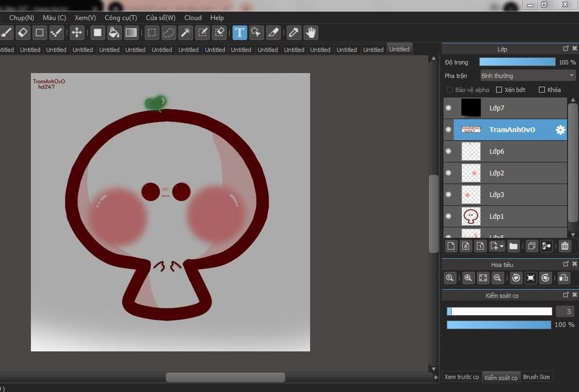Open the Cloud menu
The image size is (579, 392).
(x=193, y=18)
